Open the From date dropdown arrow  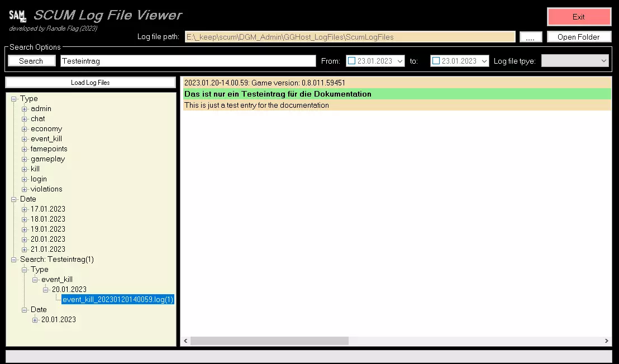click(x=399, y=61)
